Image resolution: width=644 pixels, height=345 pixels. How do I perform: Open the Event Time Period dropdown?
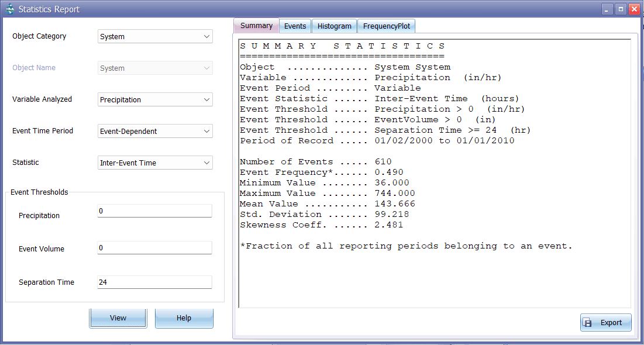tap(155, 132)
